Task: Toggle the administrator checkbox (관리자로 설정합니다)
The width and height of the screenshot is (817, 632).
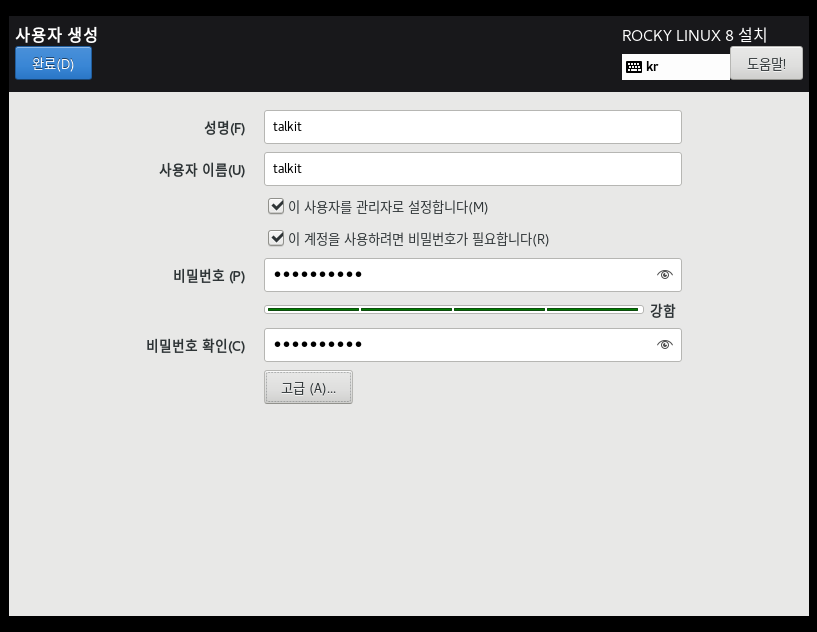Action: 276,206
